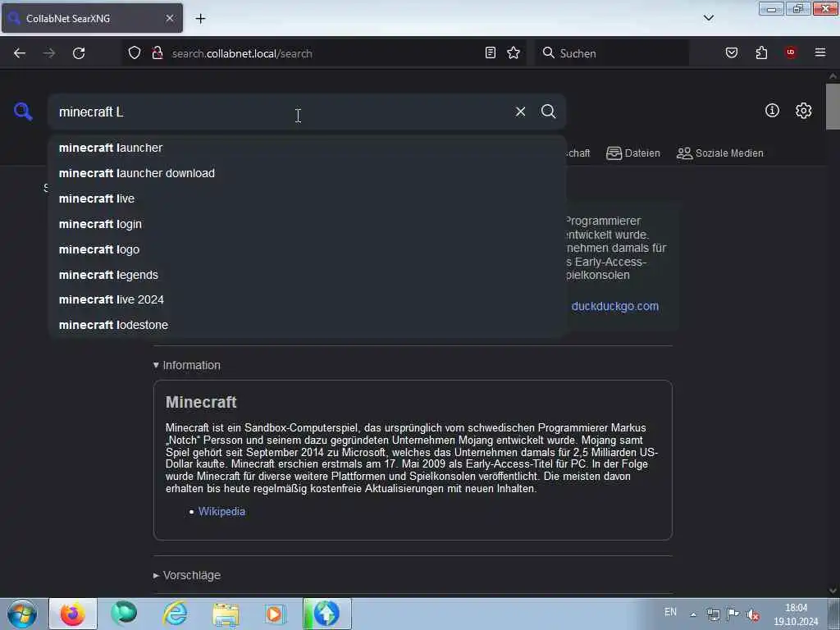Click the muted volume tray icon
The height and width of the screenshot is (630, 840).
(753, 615)
